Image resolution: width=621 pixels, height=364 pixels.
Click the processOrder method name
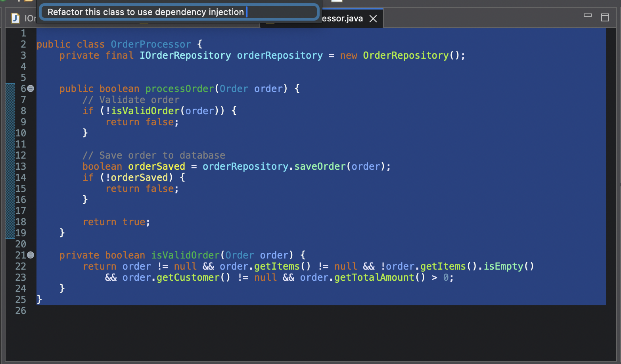point(179,88)
